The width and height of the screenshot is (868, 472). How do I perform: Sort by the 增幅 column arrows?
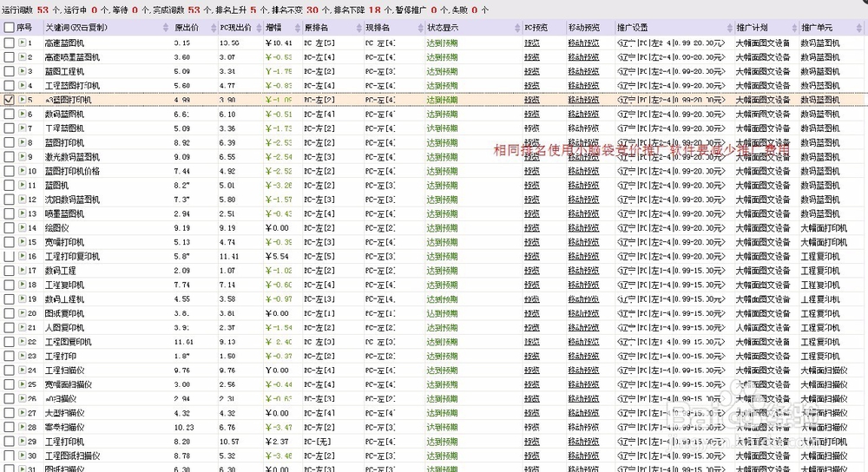click(298, 28)
